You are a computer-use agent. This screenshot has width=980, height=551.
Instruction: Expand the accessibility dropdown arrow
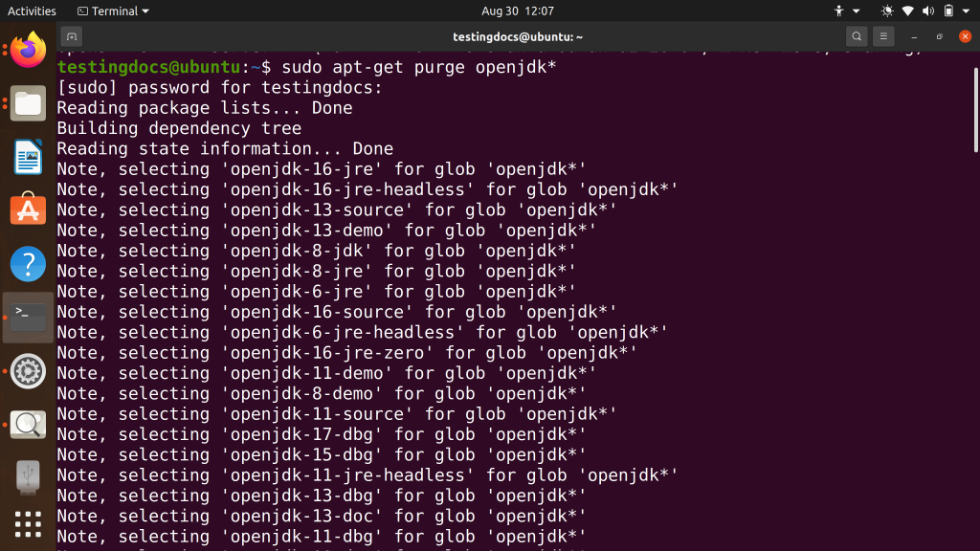856,11
